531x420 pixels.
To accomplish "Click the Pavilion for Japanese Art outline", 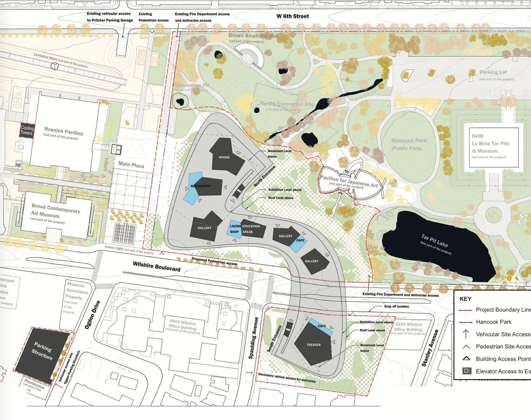I will [x=352, y=182].
